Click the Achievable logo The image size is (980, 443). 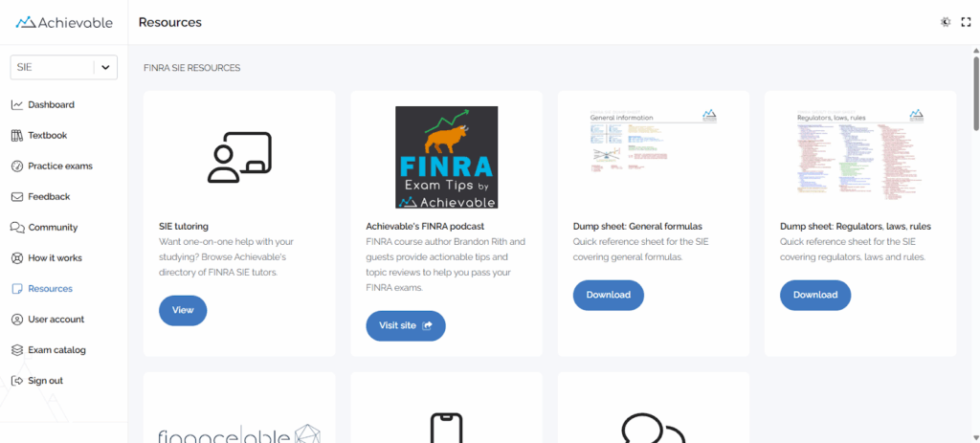point(64,22)
